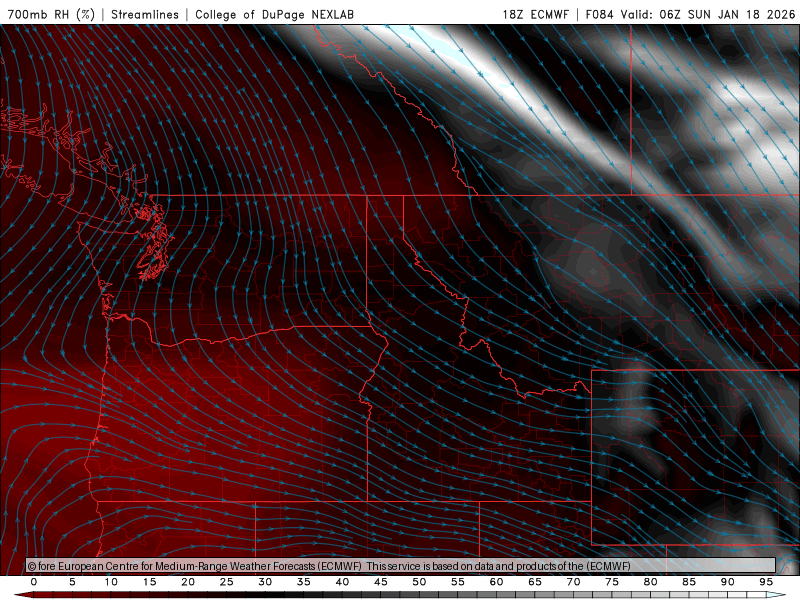The image size is (800, 600).
Task: Click the "45" label on the RH scale
Action: (381, 582)
